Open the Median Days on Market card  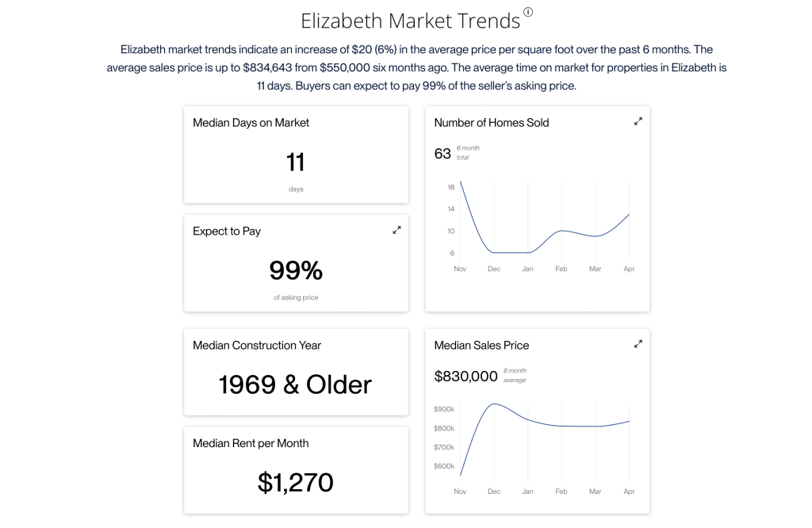[x=296, y=155]
